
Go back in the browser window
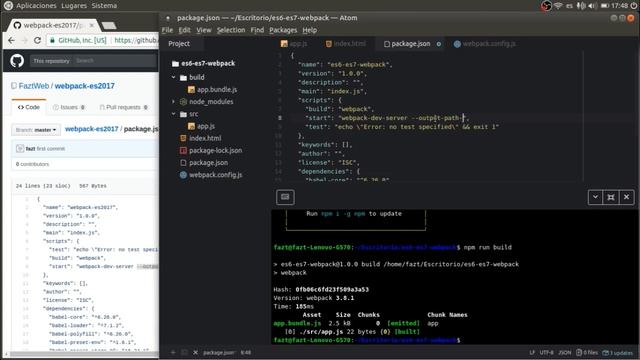[x=11, y=40]
